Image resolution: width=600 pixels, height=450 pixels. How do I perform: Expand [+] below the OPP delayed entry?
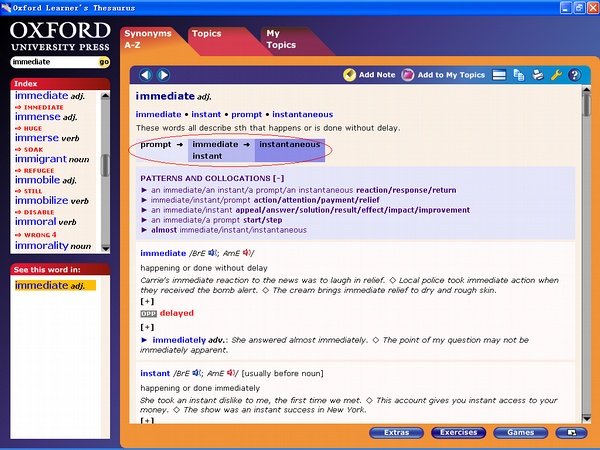click(147, 328)
